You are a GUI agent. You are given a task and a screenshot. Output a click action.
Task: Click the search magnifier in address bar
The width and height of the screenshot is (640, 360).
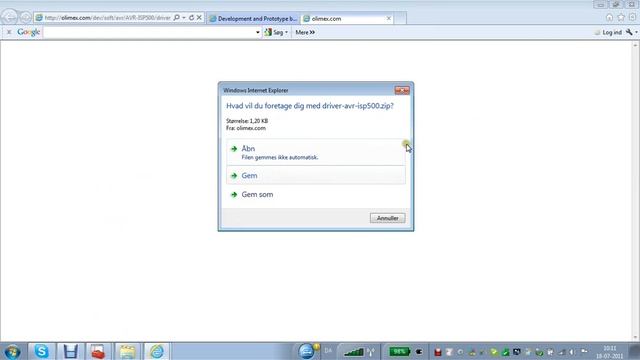(x=177, y=18)
